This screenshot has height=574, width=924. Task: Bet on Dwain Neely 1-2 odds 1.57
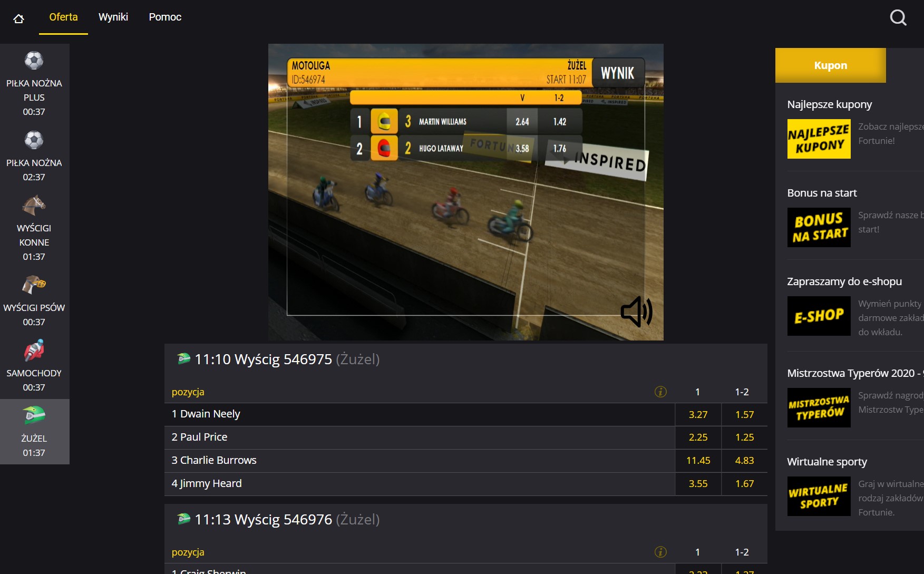744,415
